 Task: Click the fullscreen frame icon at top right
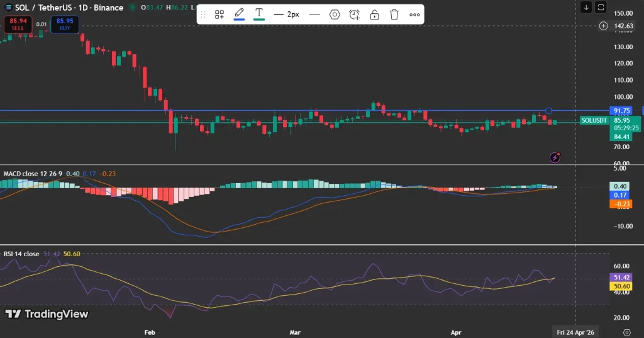coord(601,8)
